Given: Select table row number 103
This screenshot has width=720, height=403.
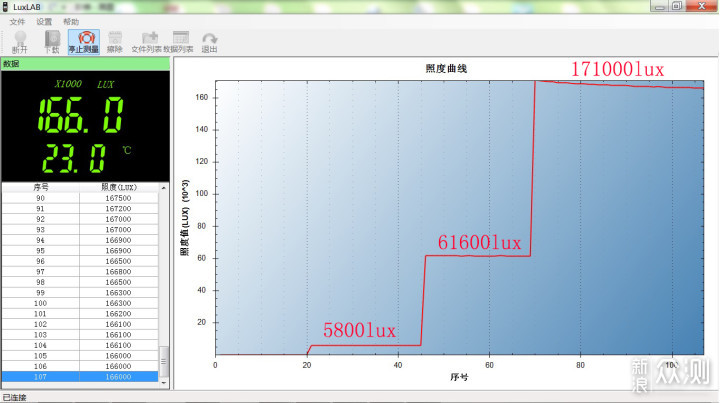Looking at the screenshot, I should click(x=80, y=335).
